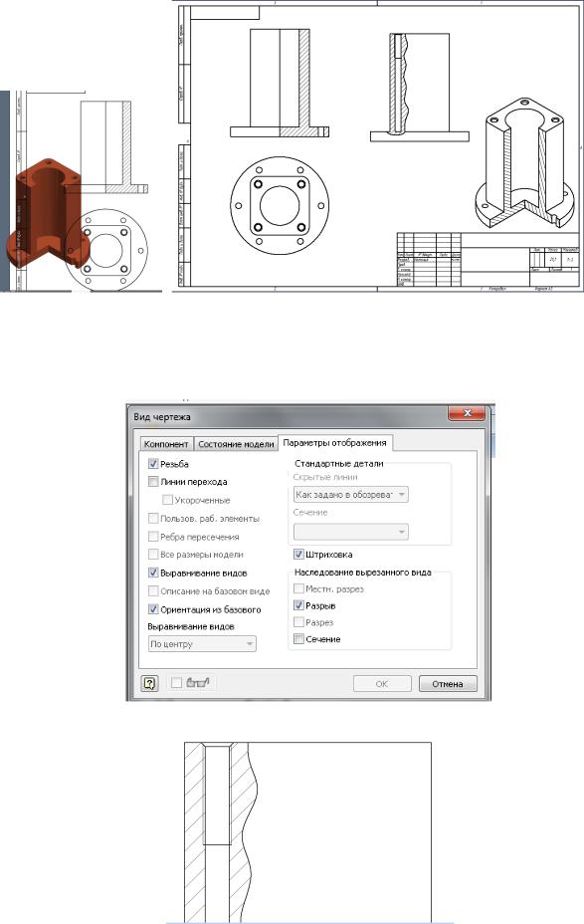Tick the Укороченные checkbox
This screenshot has width=584, height=924.
pos(167,500)
